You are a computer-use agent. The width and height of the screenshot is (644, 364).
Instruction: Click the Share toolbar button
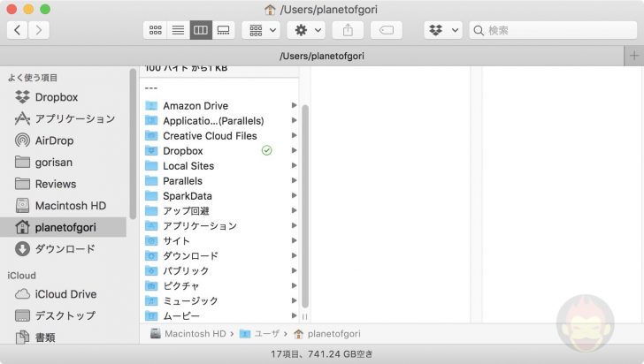click(348, 30)
